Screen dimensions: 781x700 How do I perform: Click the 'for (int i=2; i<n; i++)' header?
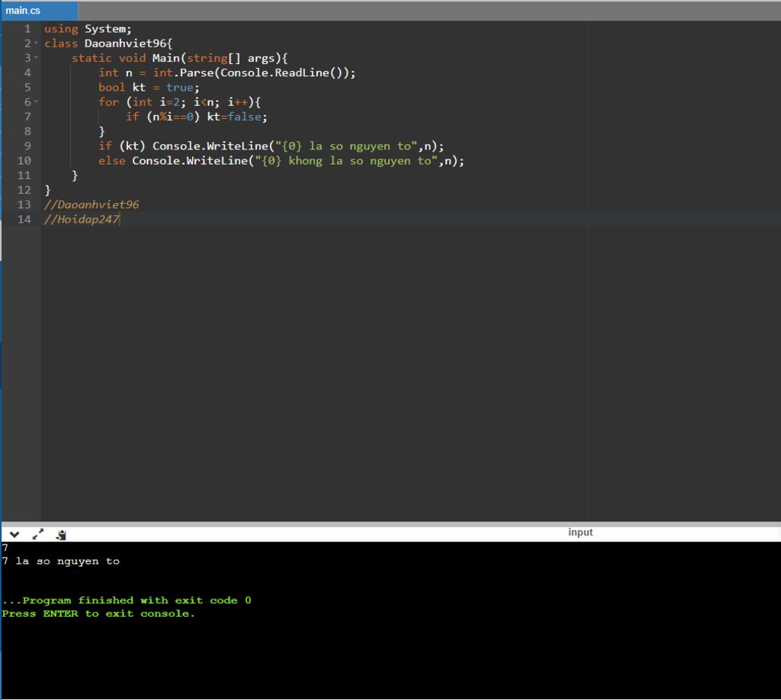176,102
